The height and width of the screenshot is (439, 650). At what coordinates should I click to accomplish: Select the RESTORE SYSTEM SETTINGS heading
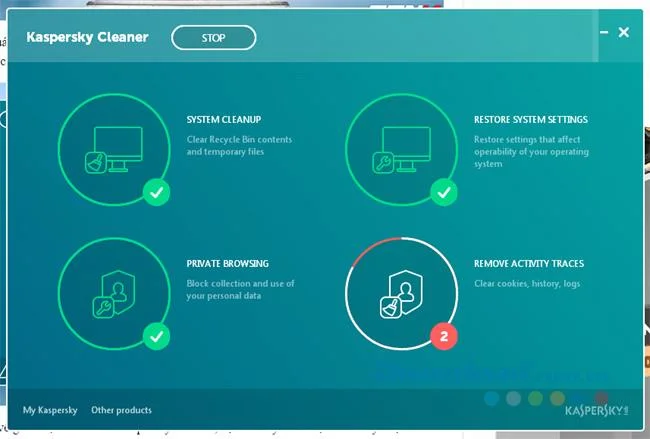531,120
